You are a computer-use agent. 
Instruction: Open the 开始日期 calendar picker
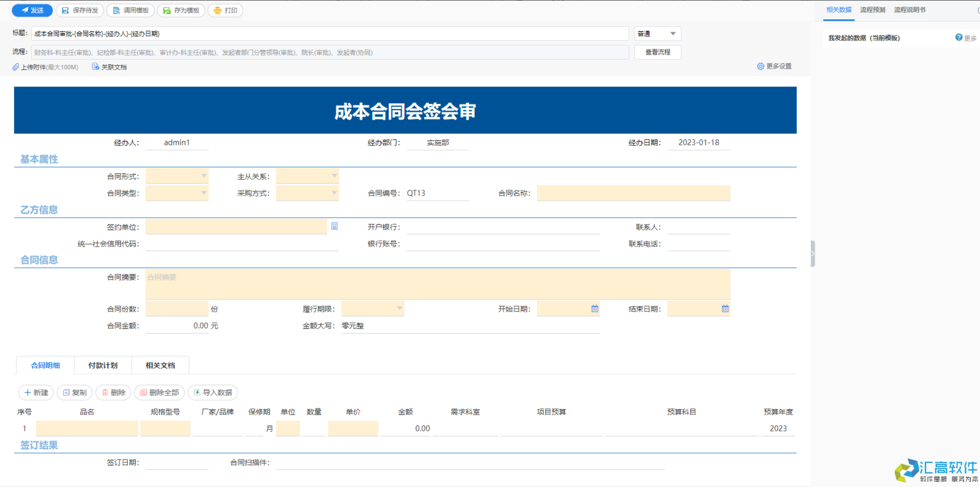595,309
